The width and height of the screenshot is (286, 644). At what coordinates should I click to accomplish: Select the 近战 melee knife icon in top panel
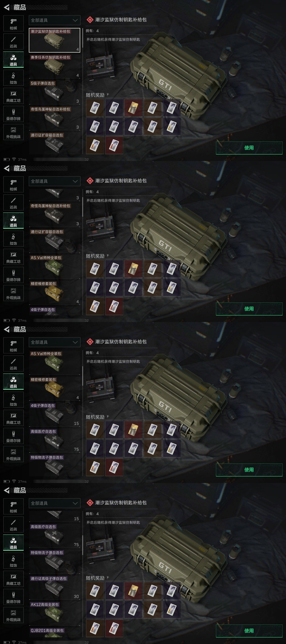[13, 42]
